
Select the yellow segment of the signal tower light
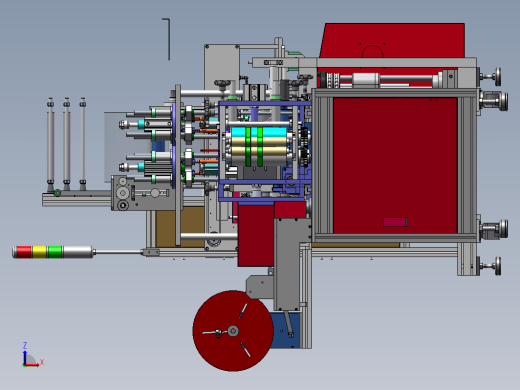point(39,252)
